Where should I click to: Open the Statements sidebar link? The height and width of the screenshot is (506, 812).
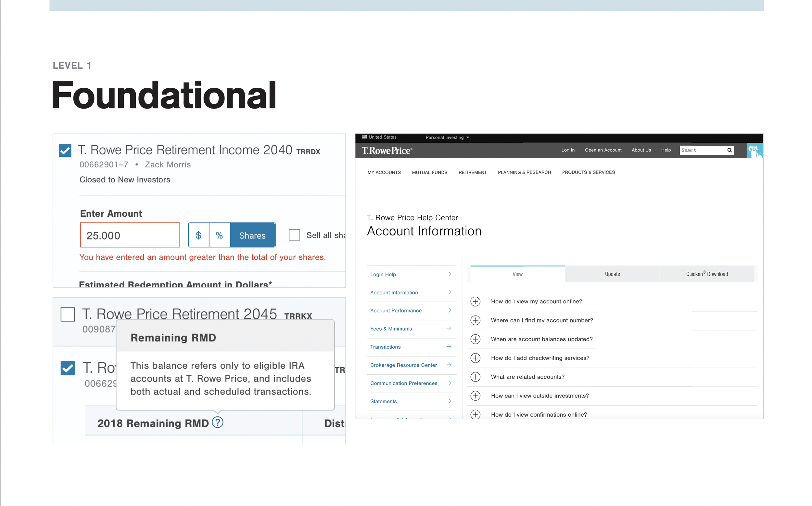[x=383, y=401]
